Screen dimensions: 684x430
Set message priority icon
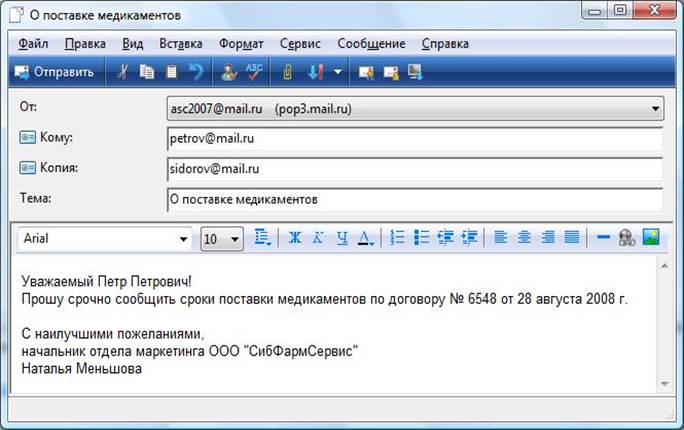tap(316, 72)
